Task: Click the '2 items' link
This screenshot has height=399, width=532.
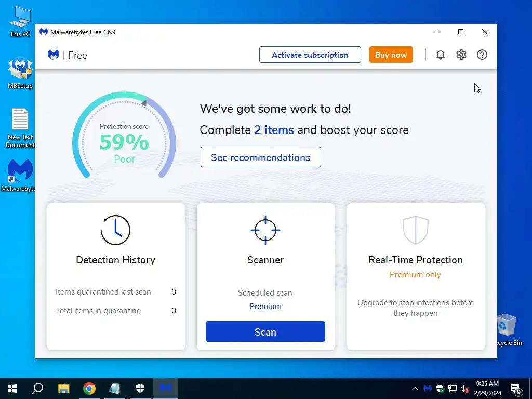Action: tap(274, 130)
